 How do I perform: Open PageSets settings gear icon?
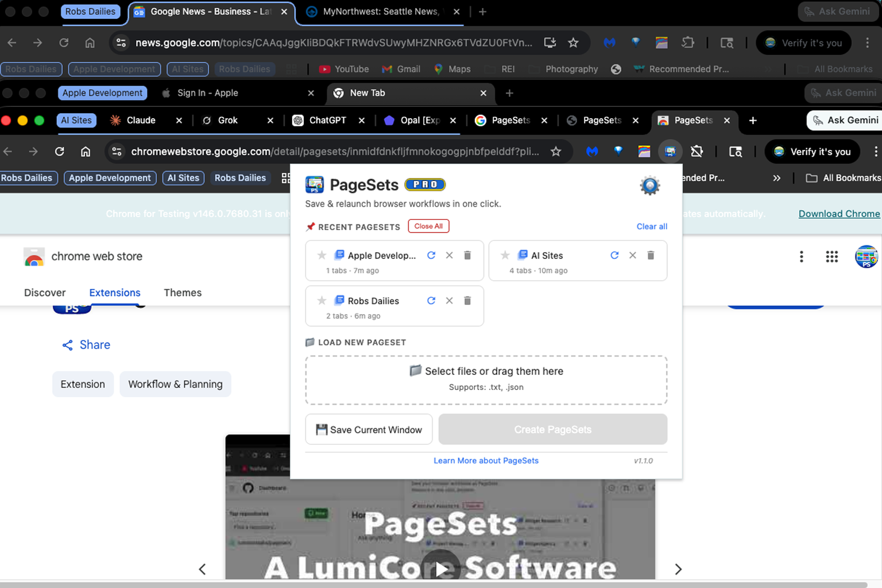pos(649,186)
